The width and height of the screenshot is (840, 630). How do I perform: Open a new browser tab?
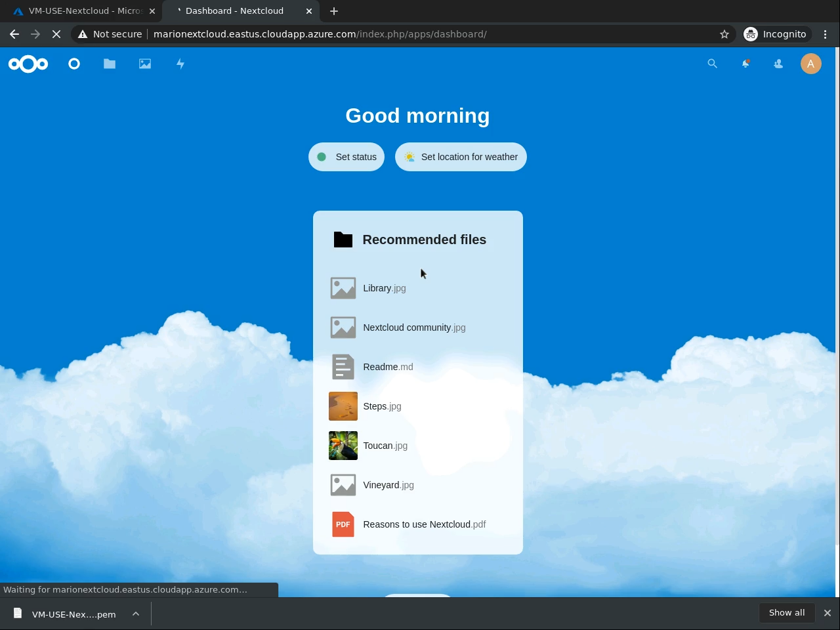(x=334, y=11)
